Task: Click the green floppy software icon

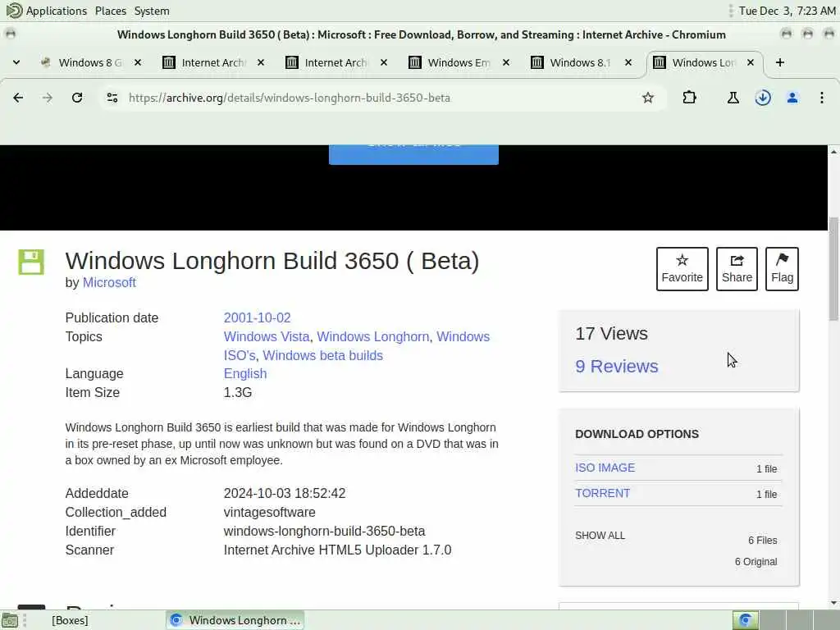Action: 31,262
